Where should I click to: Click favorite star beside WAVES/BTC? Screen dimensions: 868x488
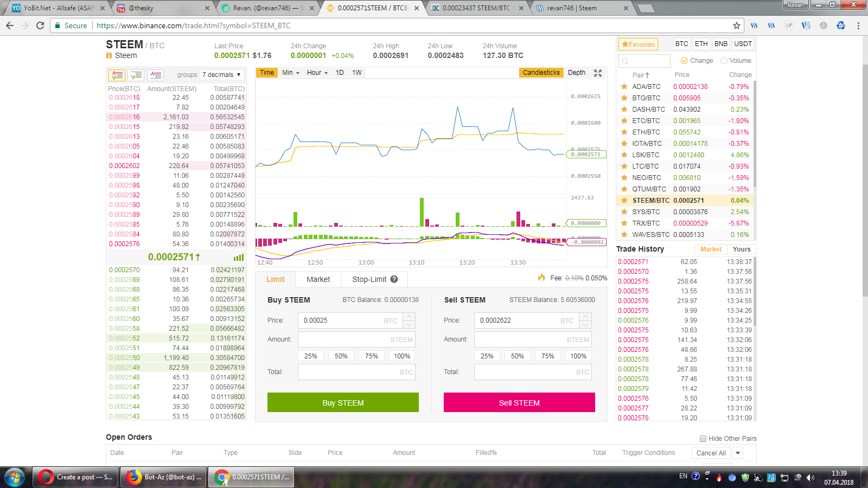click(x=624, y=235)
